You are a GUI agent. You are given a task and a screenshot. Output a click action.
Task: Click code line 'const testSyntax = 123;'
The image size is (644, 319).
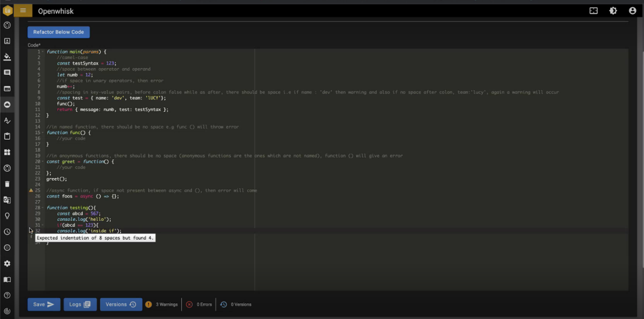click(86, 64)
